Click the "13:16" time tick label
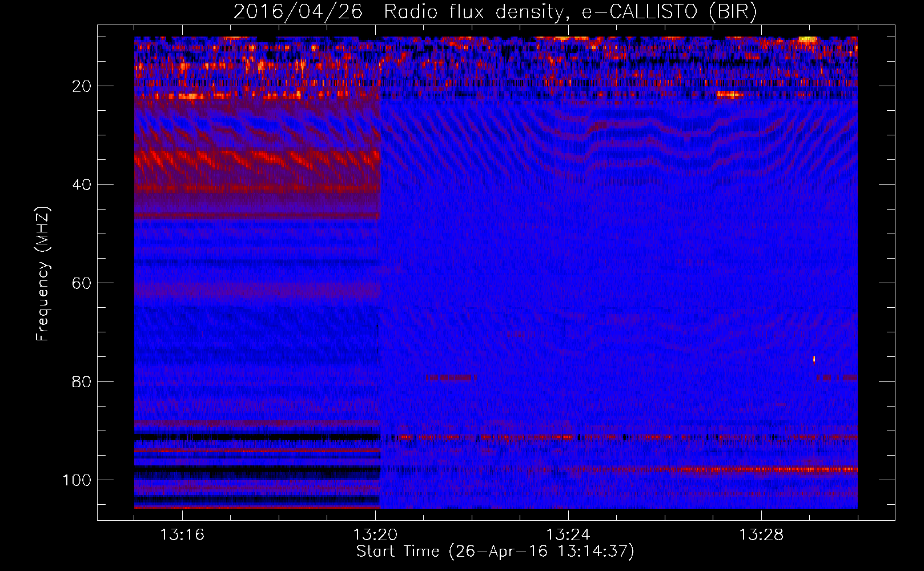 pos(182,535)
